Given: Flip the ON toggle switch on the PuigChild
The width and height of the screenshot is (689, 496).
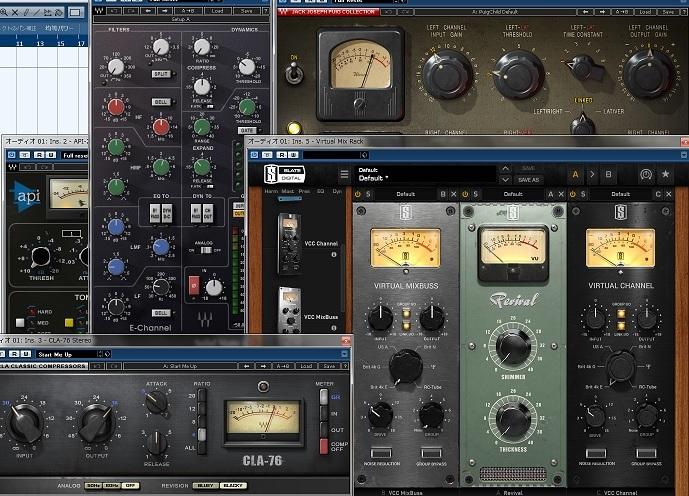Looking at the screenshot, I should click(294, 73).
